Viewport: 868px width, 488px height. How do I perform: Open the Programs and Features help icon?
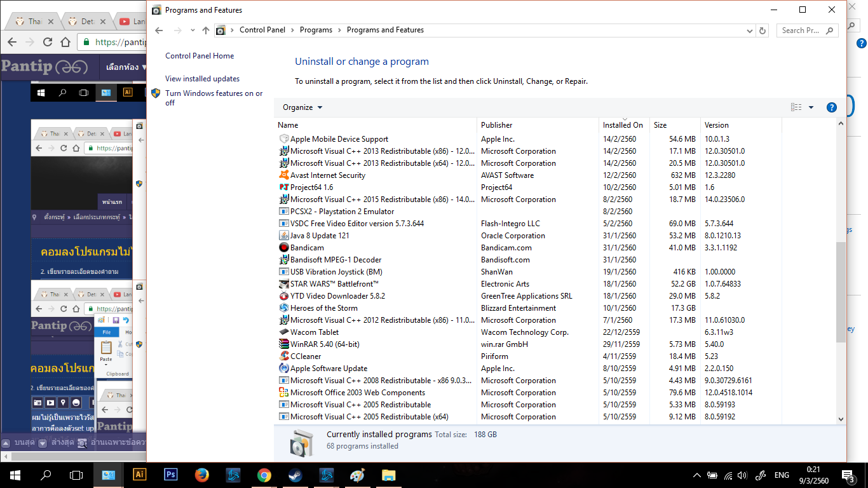[831, 107]
